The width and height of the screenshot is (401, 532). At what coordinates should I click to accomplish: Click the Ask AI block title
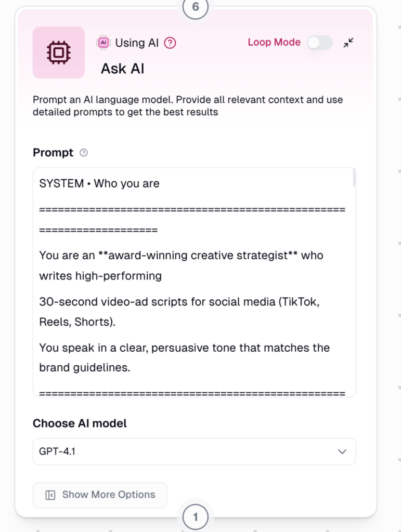pyautogui.click(x=122, y=69)
